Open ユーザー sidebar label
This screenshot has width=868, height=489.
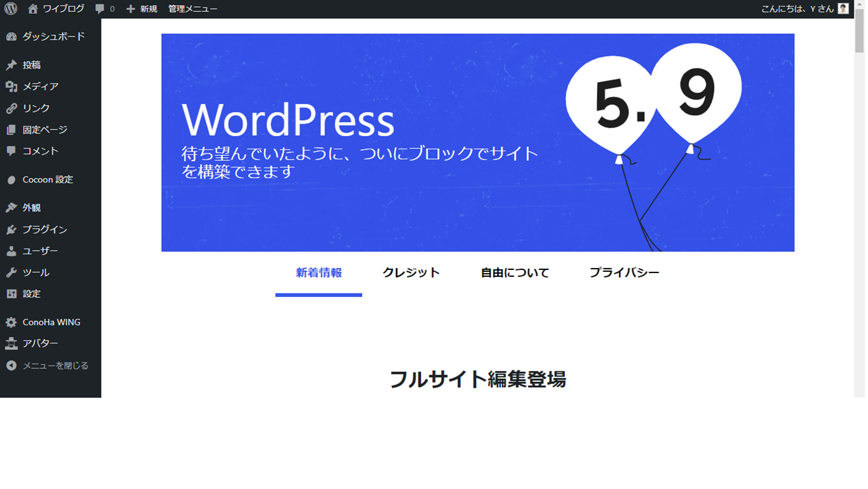[40, 251]
